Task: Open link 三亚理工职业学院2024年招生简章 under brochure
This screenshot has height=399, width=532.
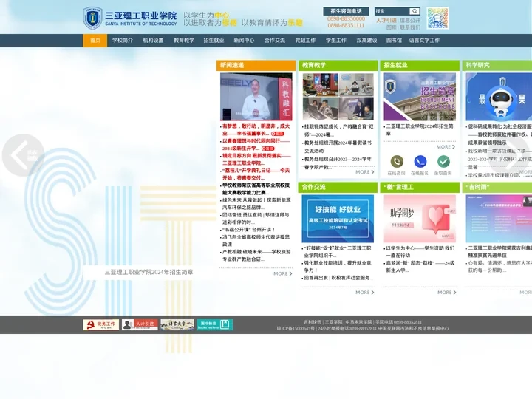Action: [x=420, y=129]
